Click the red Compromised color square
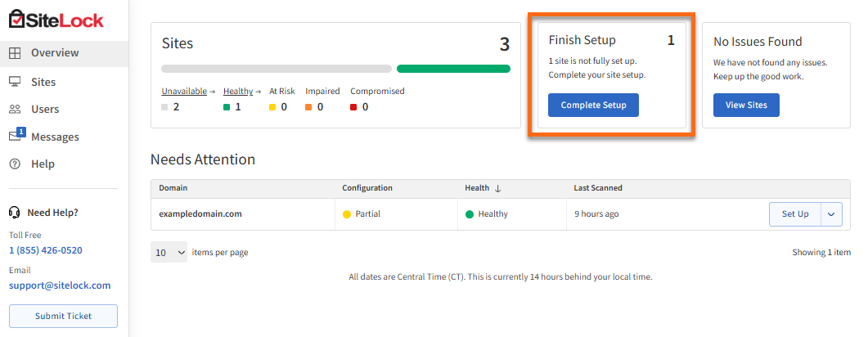Screen dimensions: 868x337 point(353,107)
